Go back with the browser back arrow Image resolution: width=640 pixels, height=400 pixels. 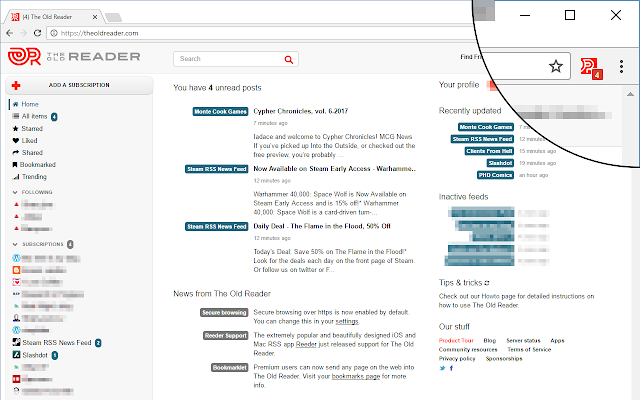10,33
